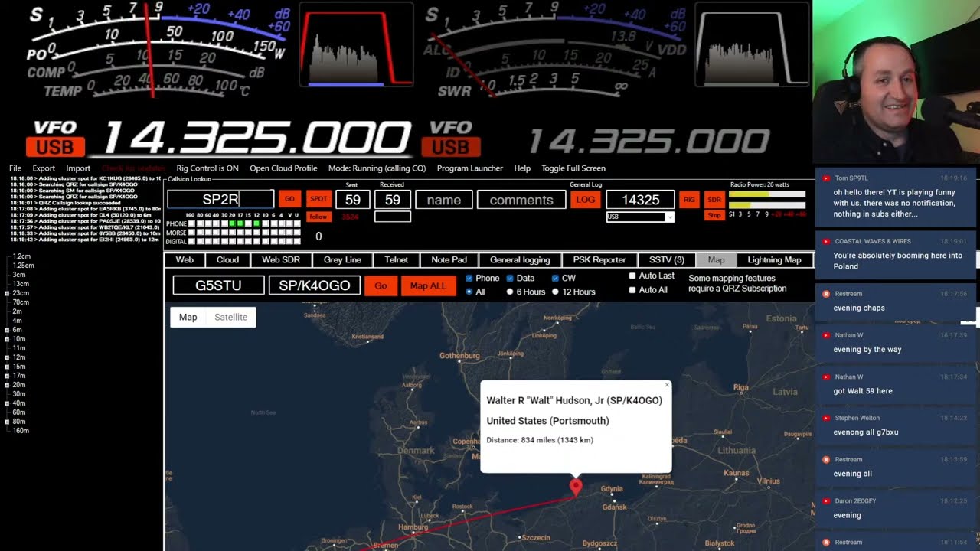This screenshot has height=551, width=980.
Task: Open the Import menu
Action: click(x=78, y=168)
